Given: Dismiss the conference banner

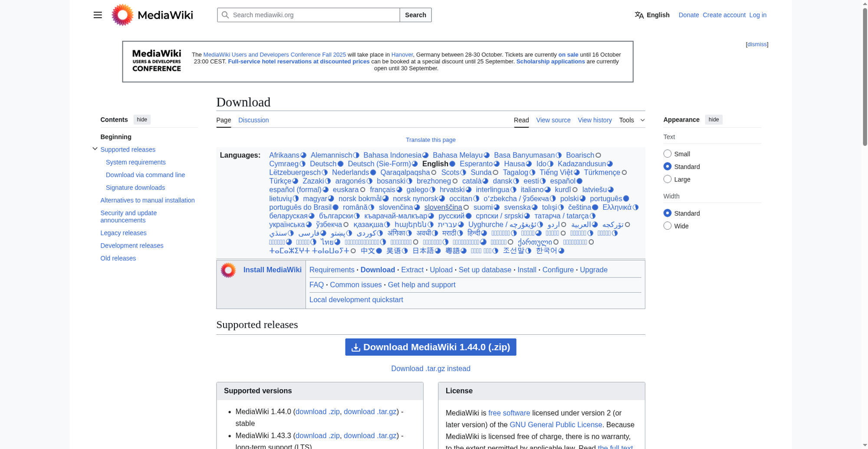Looking at the screenshot, I should (x=757, y=44).
